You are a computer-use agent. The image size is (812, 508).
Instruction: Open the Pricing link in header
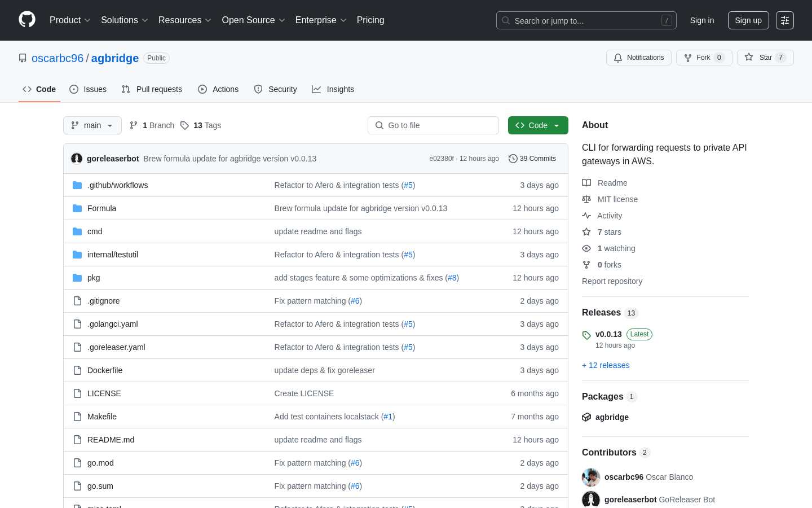[370, 20]
